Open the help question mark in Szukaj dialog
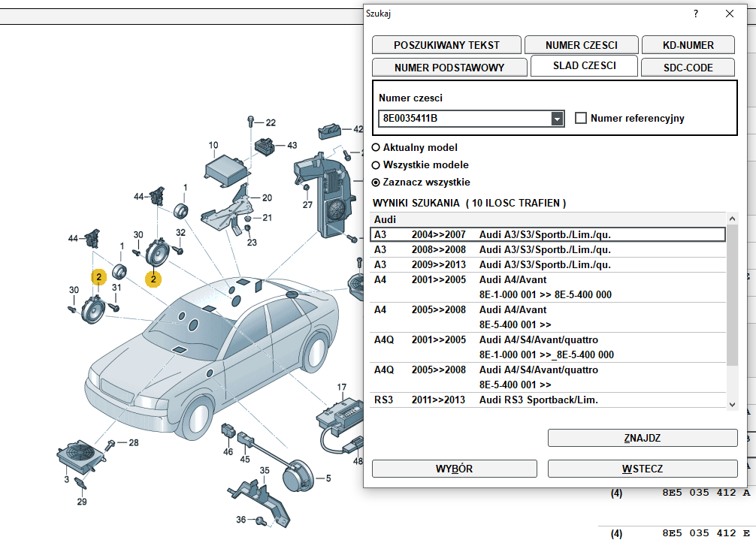The width and height of the screenshot is (756, 549). click(x=695, y=14)
